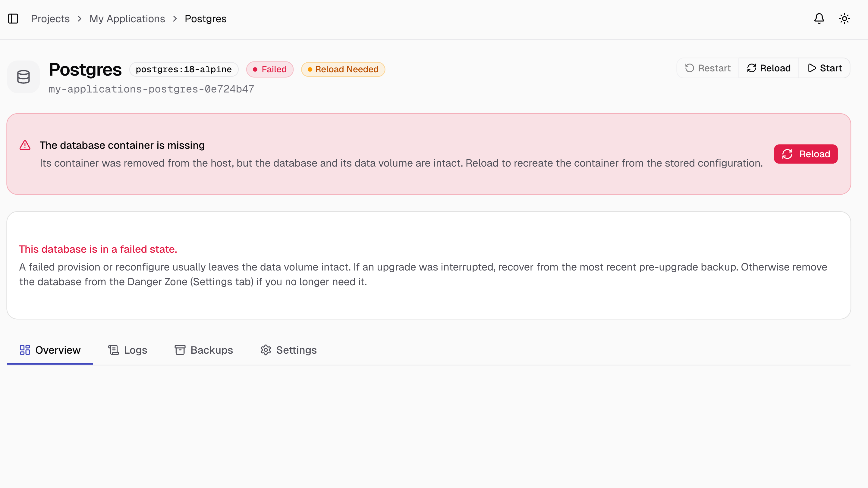
Task: Click the chevron after Projects breadcrumb
Action: (80, 18)
